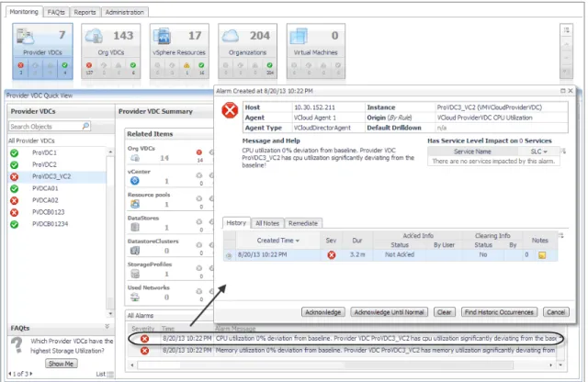Select PVDCB0123 in provider list

[x=49, y=212]
